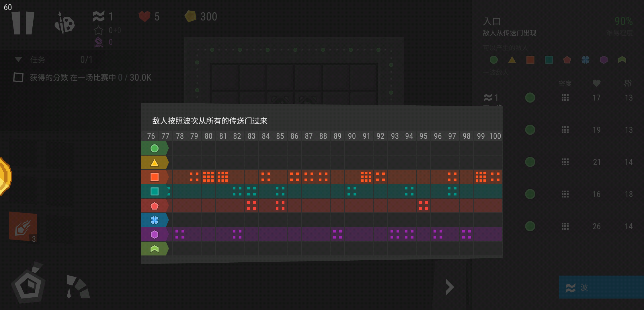
Task: Click the 入口 entrance title
Action: 492,21
